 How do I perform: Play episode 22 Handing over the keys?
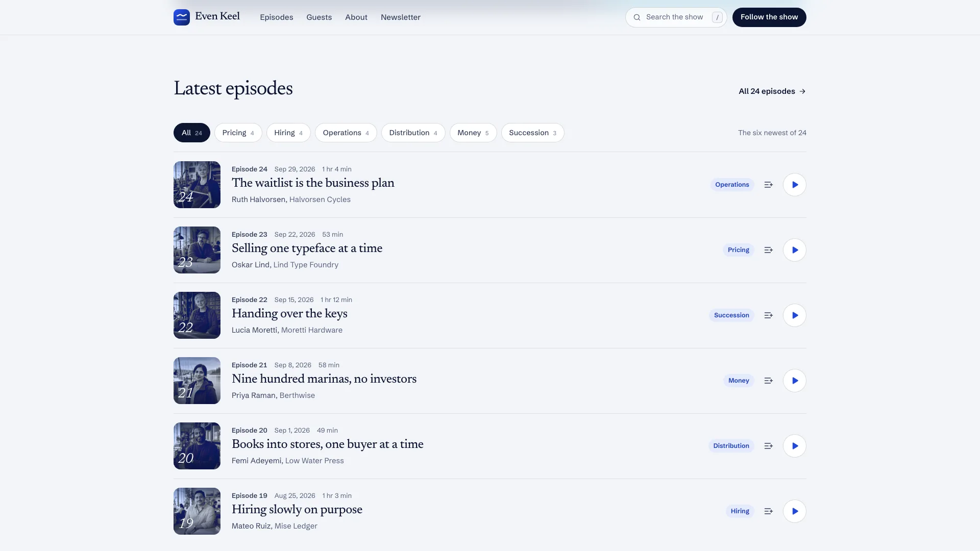point(795,315)
